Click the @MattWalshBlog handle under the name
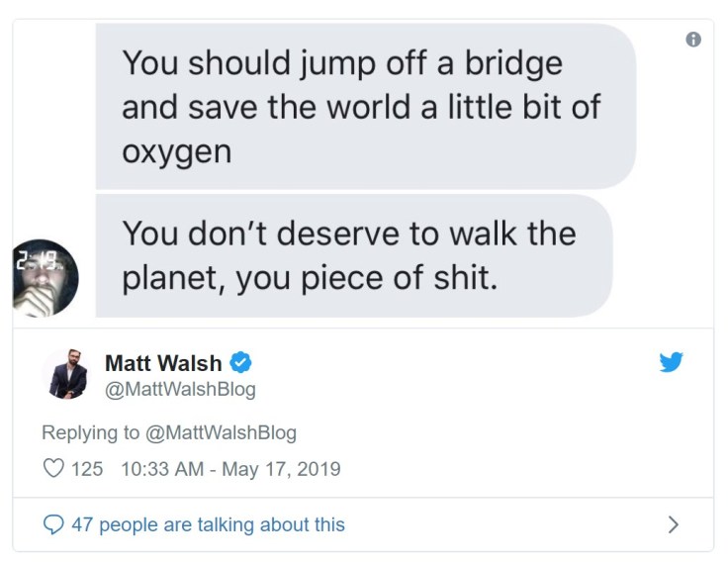The image size is (728, 565). click(180, 389)
